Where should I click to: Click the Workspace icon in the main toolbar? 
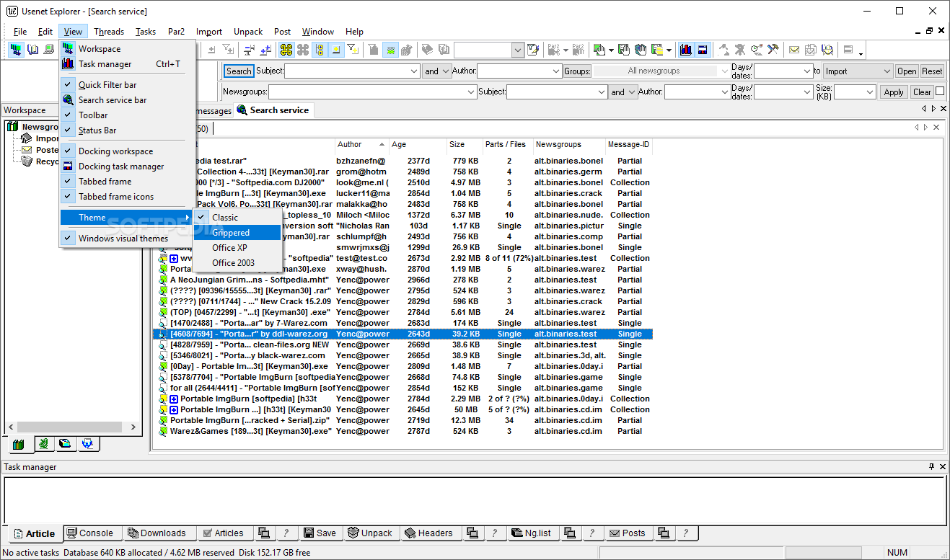[15, 50]
